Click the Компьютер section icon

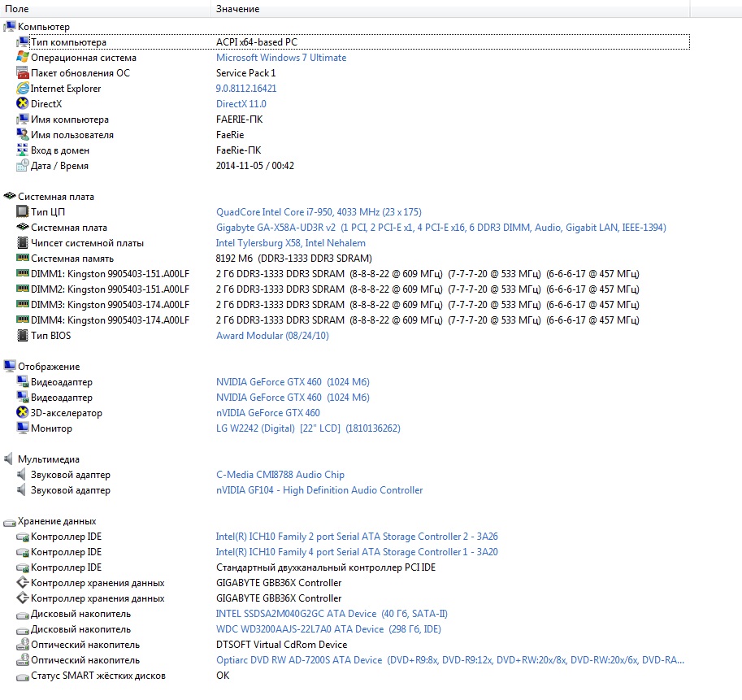tap(10, 27)
